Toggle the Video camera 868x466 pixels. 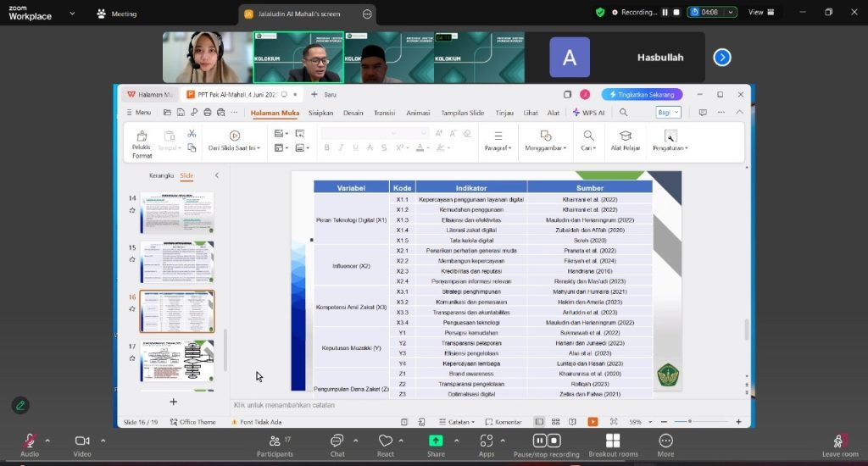82,441
